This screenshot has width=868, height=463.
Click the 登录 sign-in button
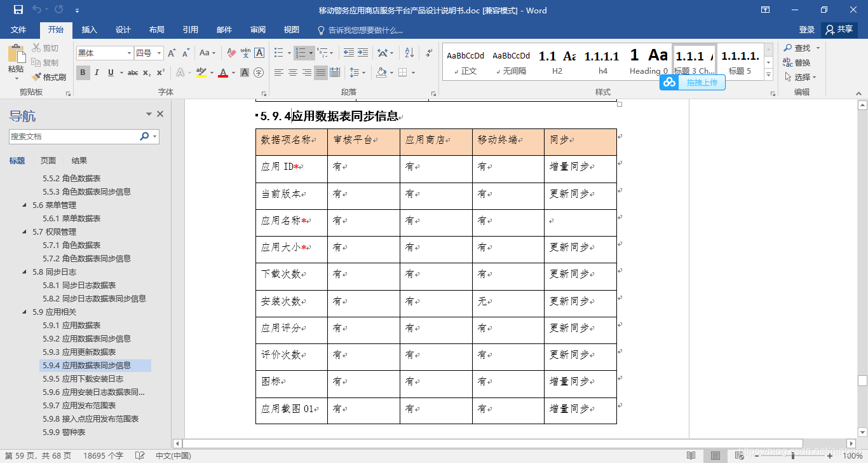click(x=807, y=30)
